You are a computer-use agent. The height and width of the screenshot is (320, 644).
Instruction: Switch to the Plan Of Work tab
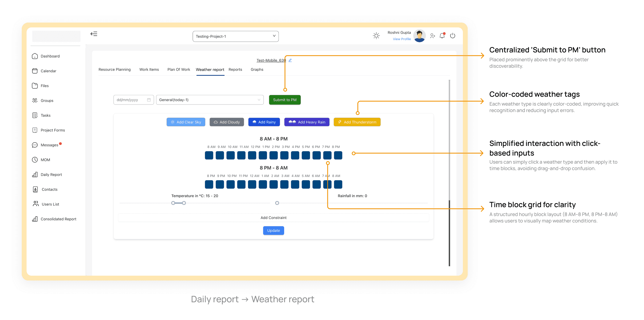point(178,70)
